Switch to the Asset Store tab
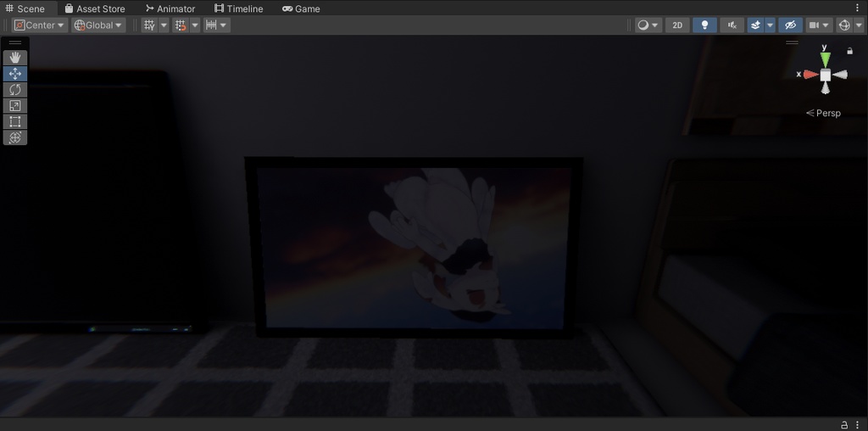The image size is (868, 431). [x=95, y=8]
